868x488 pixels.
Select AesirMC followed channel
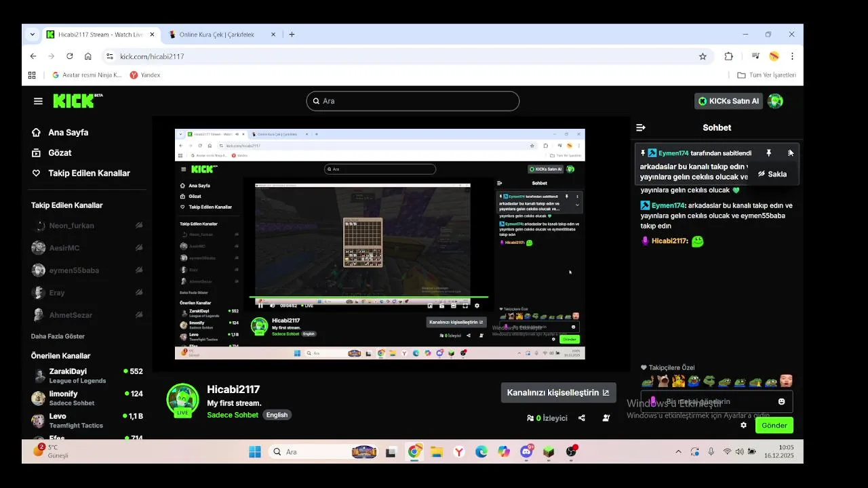pos(64,248)
